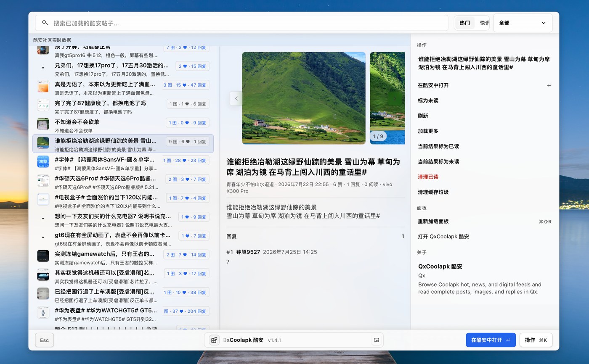Image resolution: width=589 pixels, height=364 pixels.
Task: Click thumbnail of 真是无语了 post
Action: (43, 87)
